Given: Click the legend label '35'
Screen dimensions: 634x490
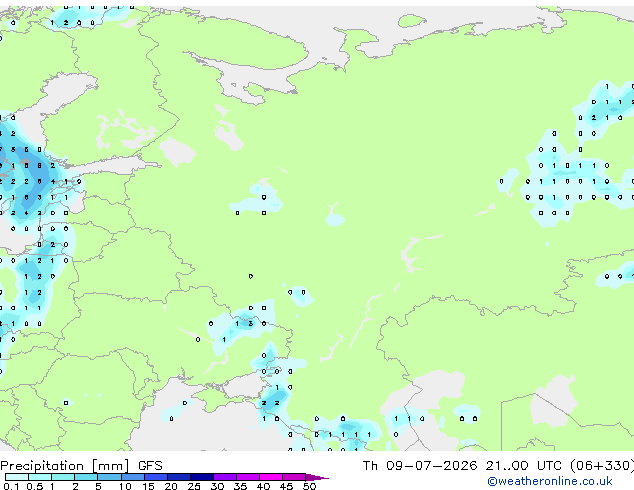Looking at the screenshot, I should pos(241,486).
